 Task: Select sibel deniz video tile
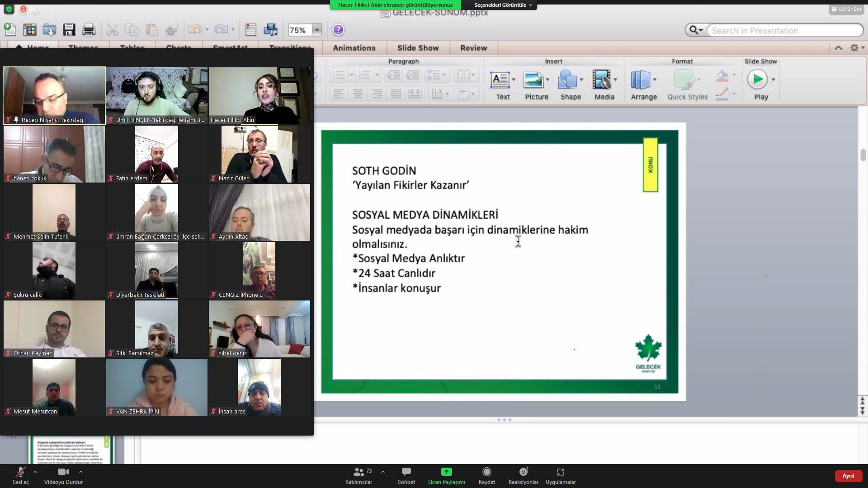point(259,329)
